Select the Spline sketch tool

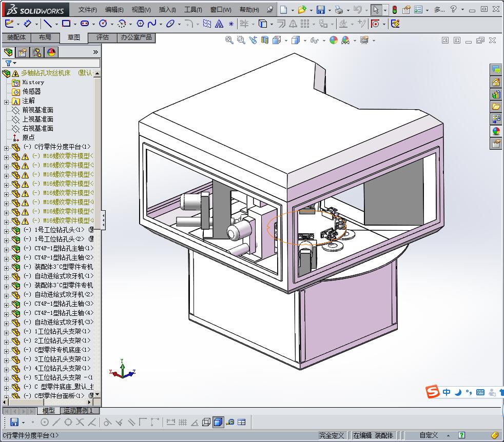(x=152, y=24)
